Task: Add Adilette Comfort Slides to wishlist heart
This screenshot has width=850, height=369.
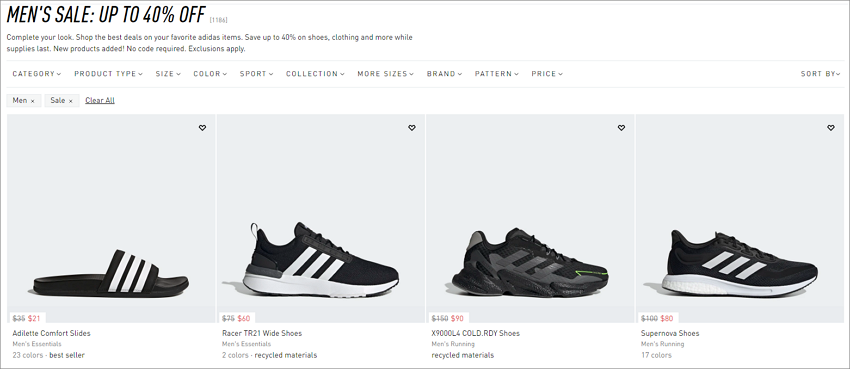Action: [202, 128]
